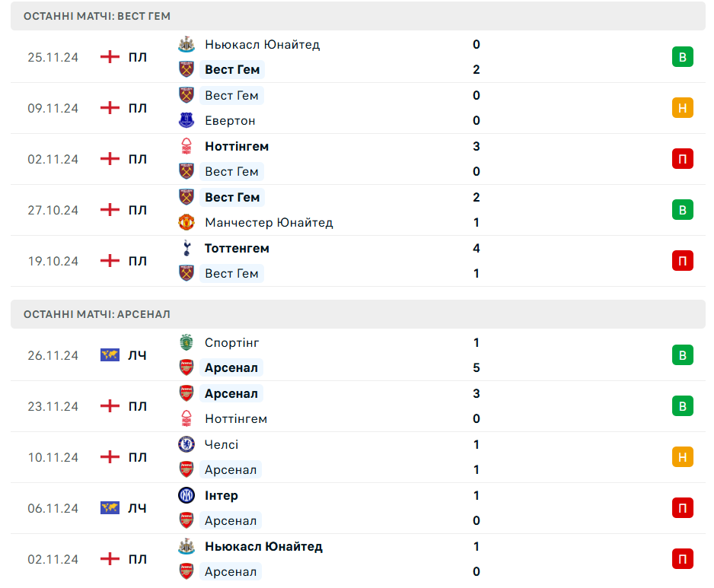Click the Everton club crest
Image resolution: width=714 pixels, height=588 pixels.
tap(186, 120)
